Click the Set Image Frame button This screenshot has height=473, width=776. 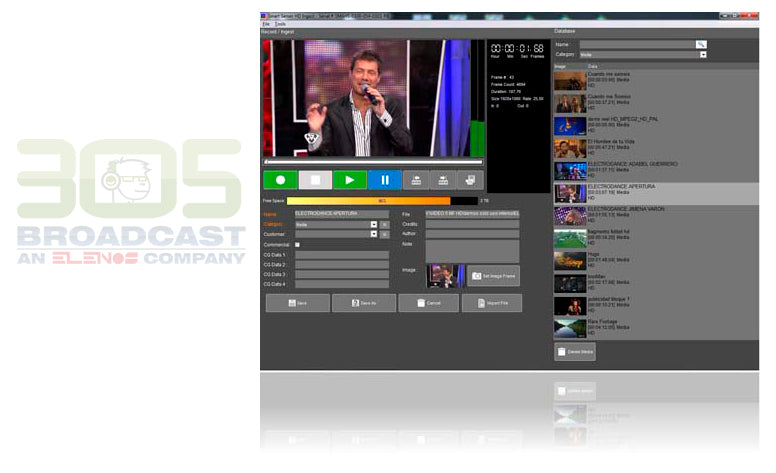click(x=493, y=276)
